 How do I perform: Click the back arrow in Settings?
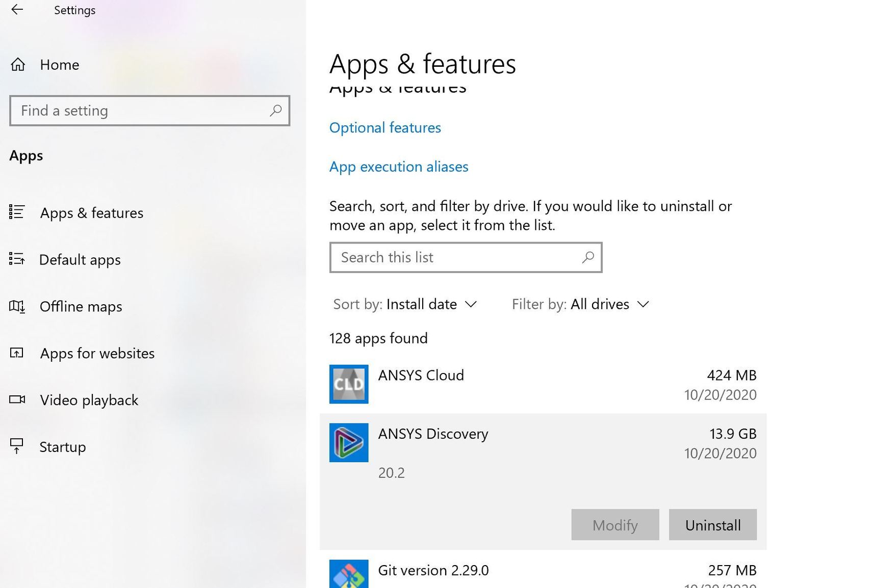tap(17, 10)
